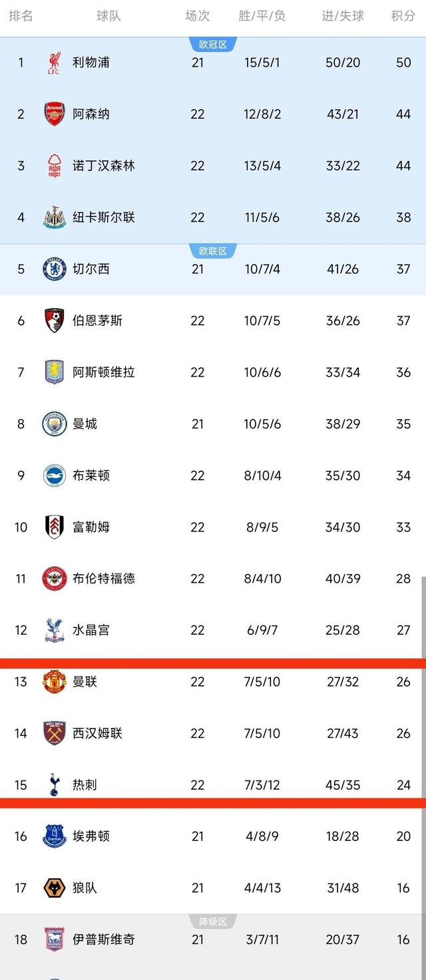This screenshot has width=426, height=980.
Task: Open team name 富勒姆
Action: (x=91, y=527)
